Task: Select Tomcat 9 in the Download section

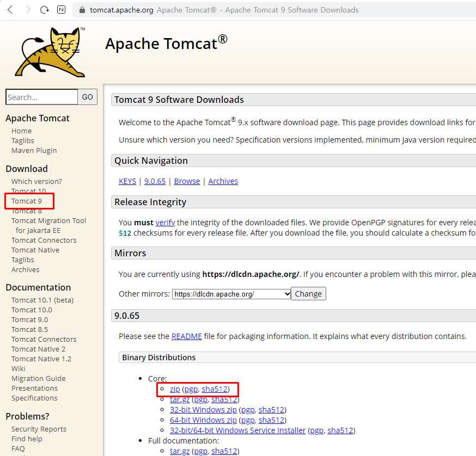Action: (x=27, y=201)
